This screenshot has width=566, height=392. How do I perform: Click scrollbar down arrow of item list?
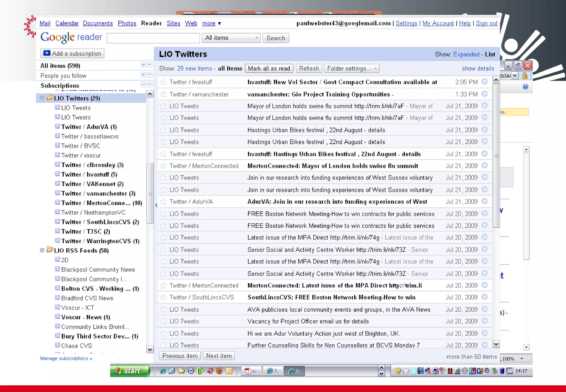(x=496, y=344)
